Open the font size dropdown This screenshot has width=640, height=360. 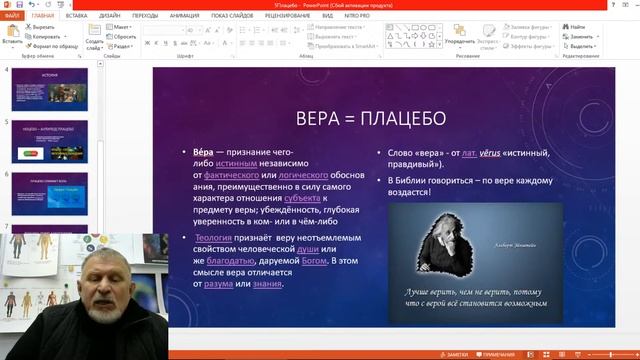pyautogui.click(x=199, y=31)
